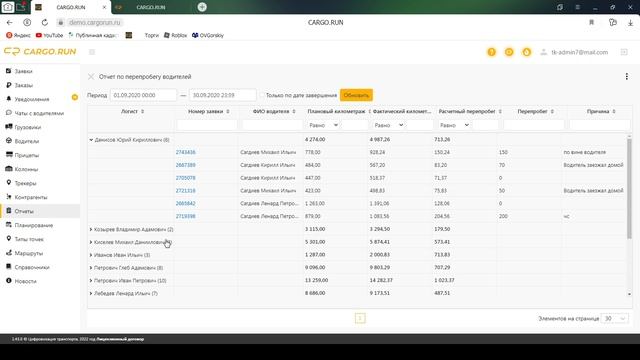Open Плановый километраж filter operator dropdown

click(324, 125)
